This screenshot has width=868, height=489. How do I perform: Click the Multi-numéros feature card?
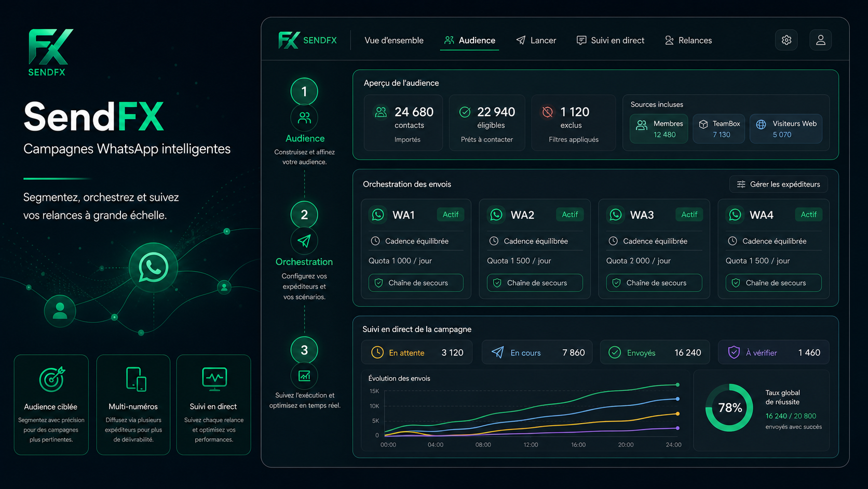pos(133,405)
